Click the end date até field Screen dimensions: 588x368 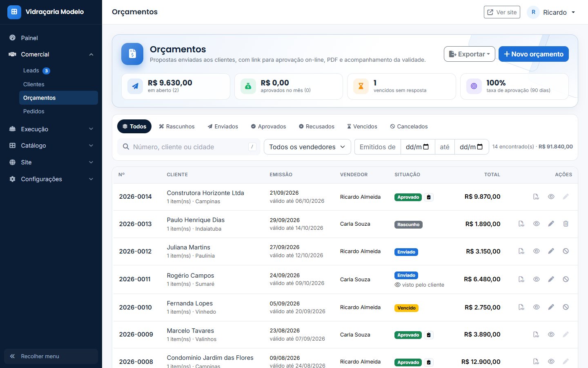tap(472, 147)
